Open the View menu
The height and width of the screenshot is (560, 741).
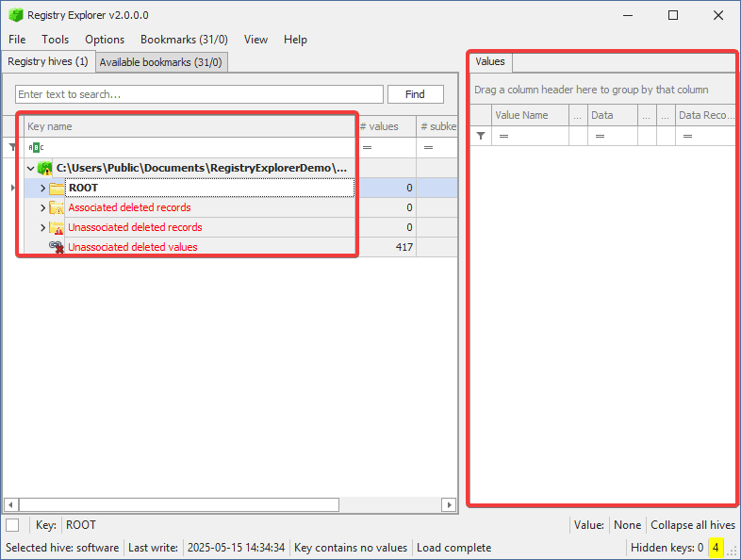pos(255,40)
